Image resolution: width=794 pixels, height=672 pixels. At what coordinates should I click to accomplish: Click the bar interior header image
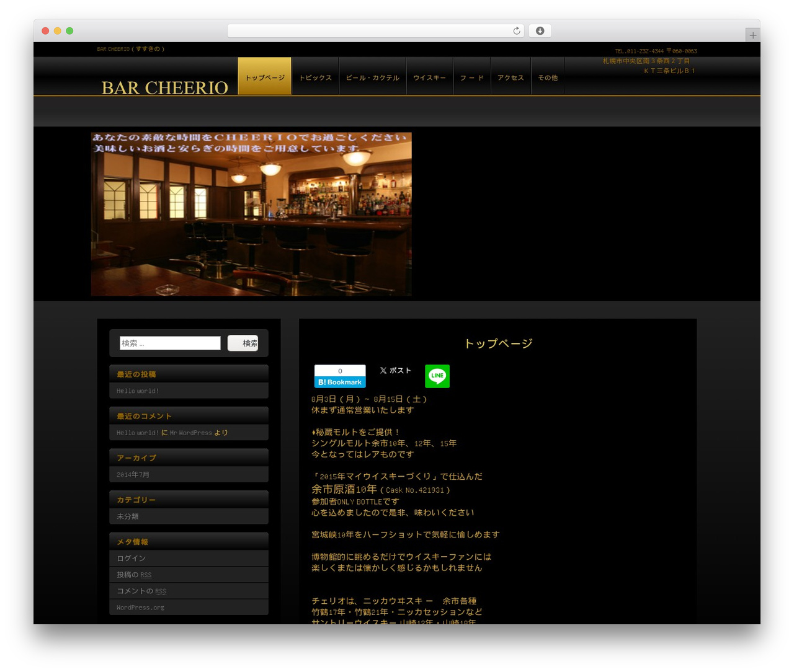pyautogui.click(x=251, y=214)
